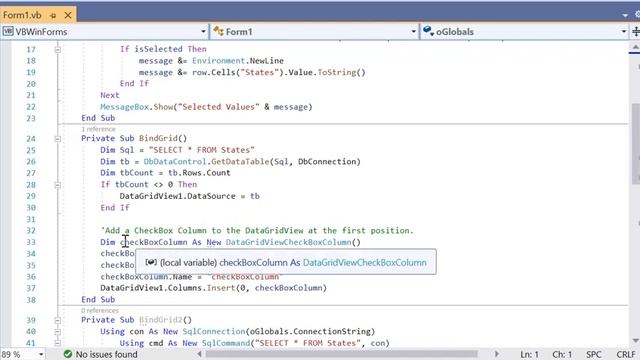
Task: Open the 89 % zoom dropdown
Action: [x=41, y=354]
